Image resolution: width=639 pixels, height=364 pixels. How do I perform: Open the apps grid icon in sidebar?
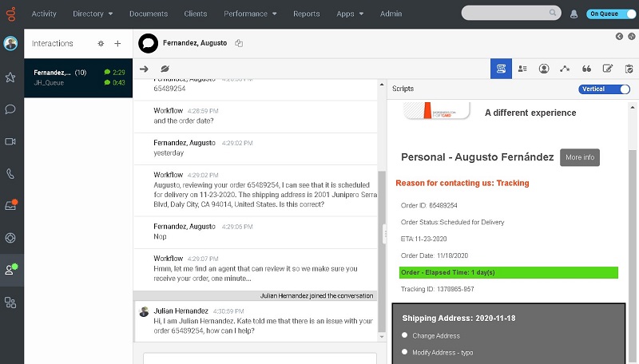point(10,303)
